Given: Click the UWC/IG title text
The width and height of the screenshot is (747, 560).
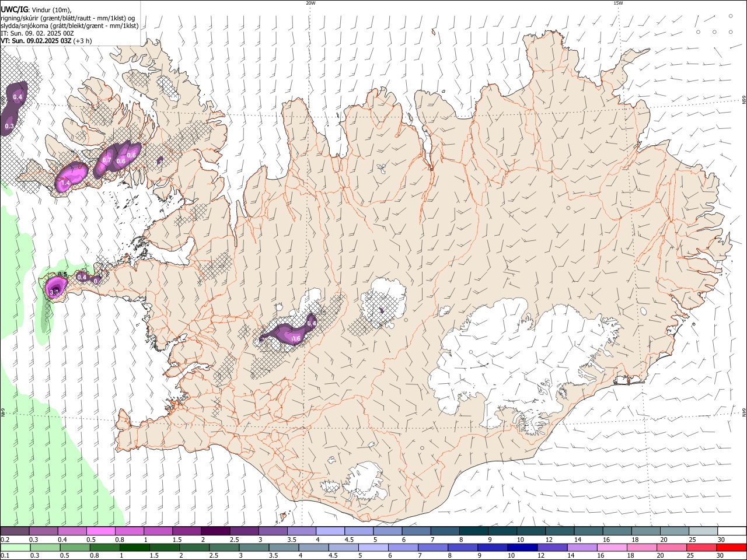Looking at the screenshot, I should tap(13, 9).
